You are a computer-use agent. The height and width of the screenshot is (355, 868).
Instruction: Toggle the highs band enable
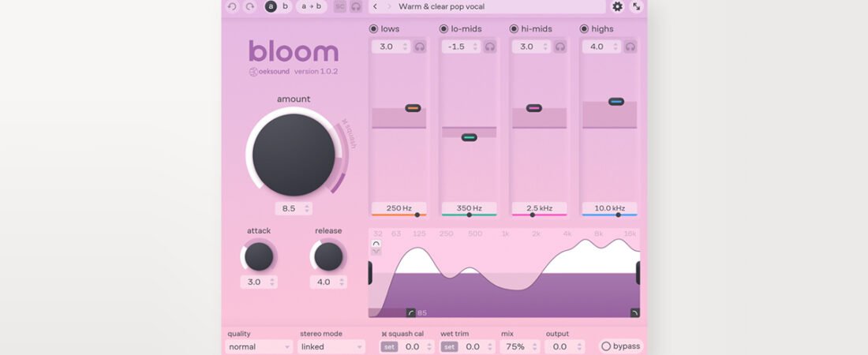pyautogui.click(x=584, y=29)
